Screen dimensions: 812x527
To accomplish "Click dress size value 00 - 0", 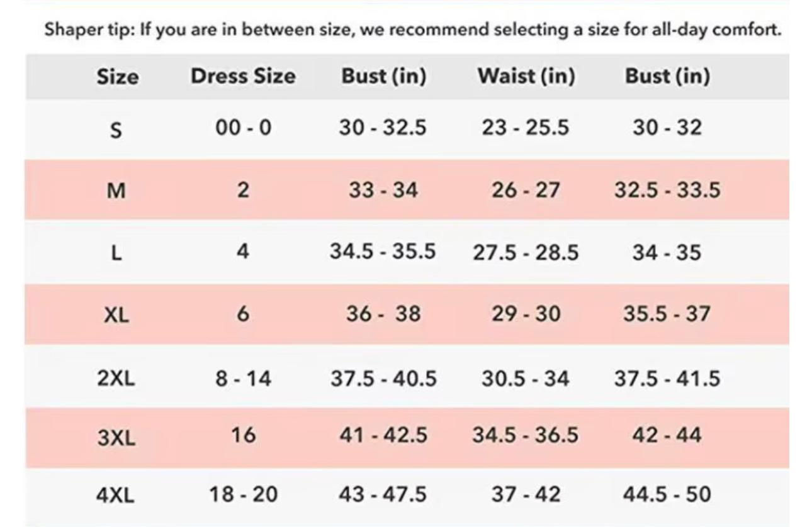I will [242, 128].
